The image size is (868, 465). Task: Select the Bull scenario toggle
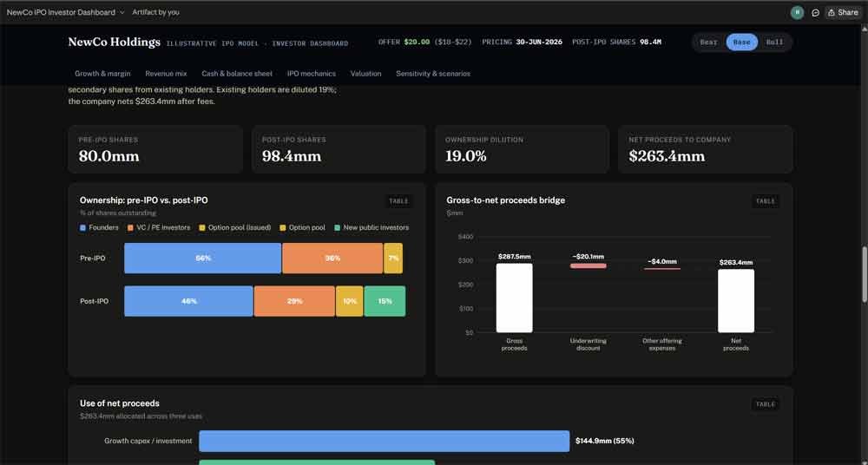click(x=774, y=42)
